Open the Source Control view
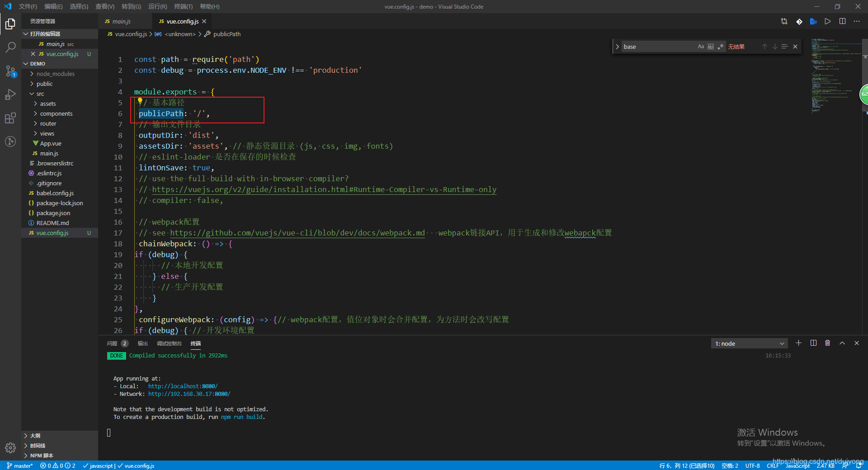The width and height of the screenshot is (868, 470). pyautogui.click(x=10, y=71)
